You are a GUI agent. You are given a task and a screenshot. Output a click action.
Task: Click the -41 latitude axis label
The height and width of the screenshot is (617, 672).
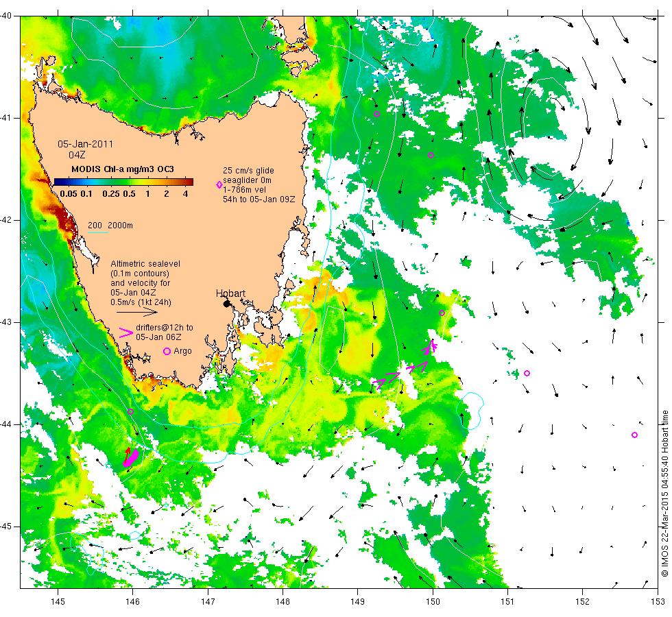(x=6, y=118)
